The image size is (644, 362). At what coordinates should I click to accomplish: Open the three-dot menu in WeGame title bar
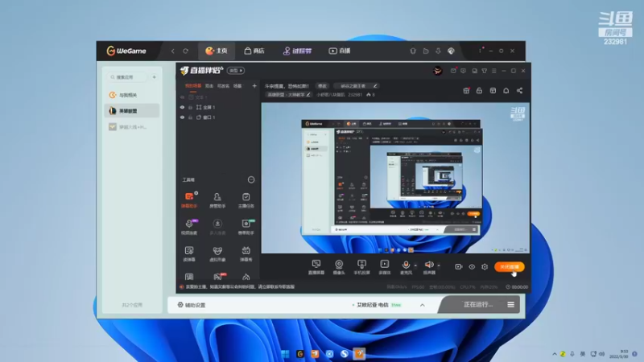[x=480, y=51]
